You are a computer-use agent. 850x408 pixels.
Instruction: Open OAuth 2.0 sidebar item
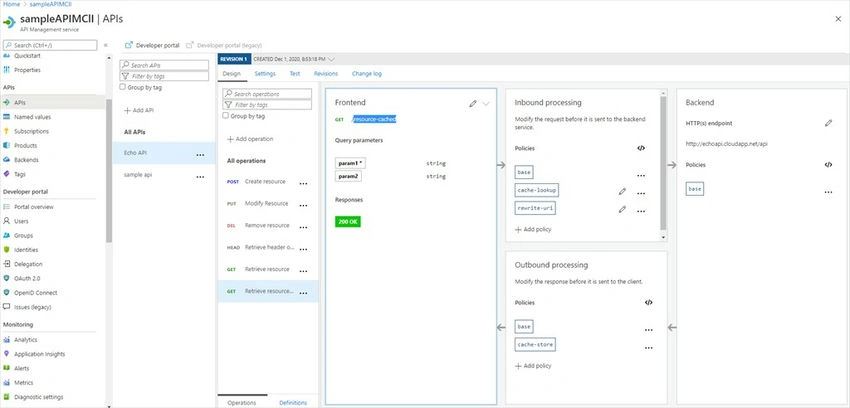27,278
